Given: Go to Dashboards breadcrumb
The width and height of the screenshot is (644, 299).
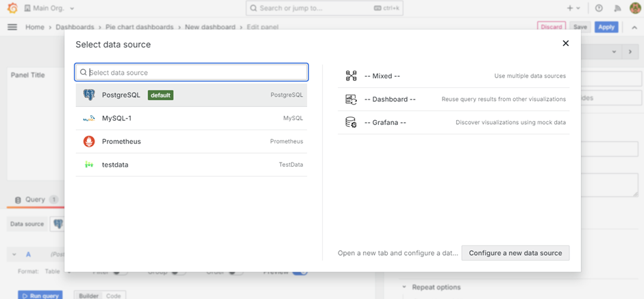Looking at the screenshot, I should 75,27.
